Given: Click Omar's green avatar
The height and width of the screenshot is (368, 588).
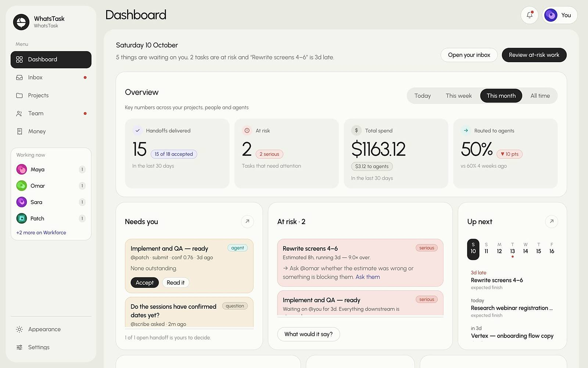Looking at the screenshot, I should 22,186.
